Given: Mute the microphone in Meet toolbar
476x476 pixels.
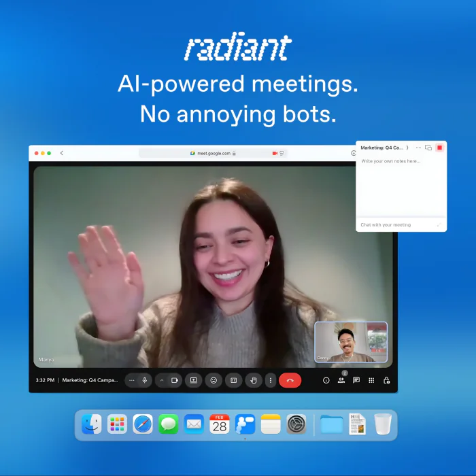Looking at the screenshot, I should pyautogui.click(x=145, y=380).
